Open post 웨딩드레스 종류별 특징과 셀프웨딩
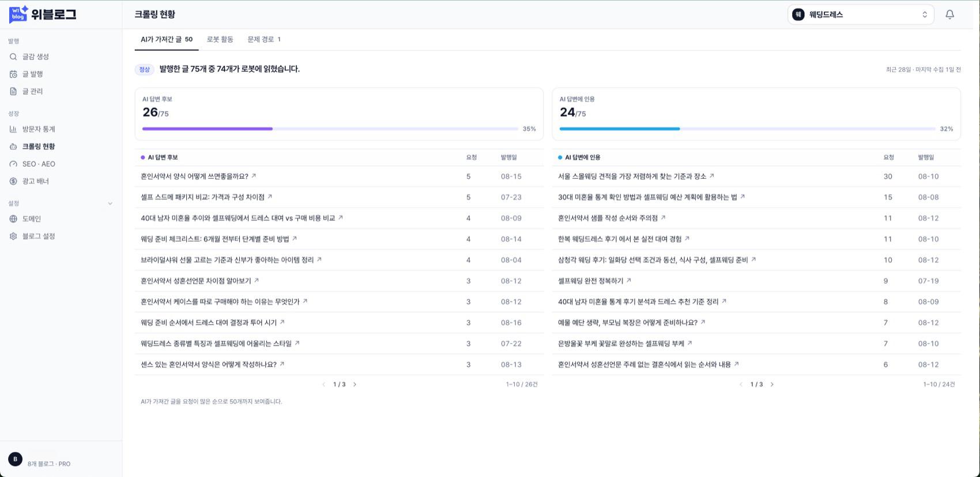 click(216, 343)
